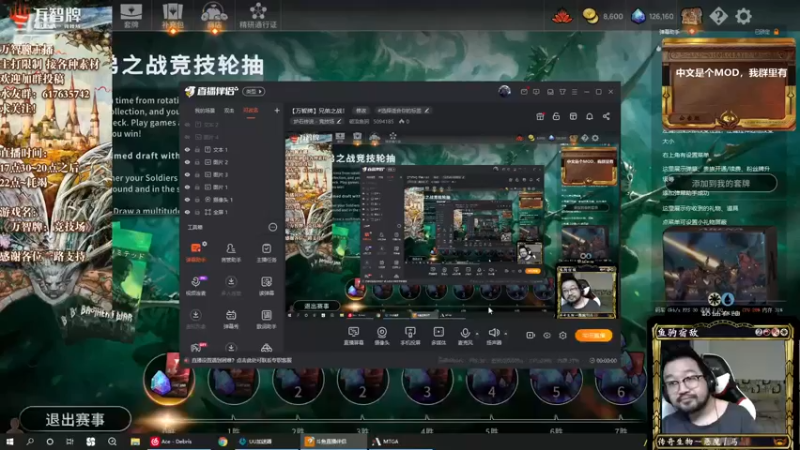
Task: Click the gold coins balance 8,600
Action: (x=603, y=16)
